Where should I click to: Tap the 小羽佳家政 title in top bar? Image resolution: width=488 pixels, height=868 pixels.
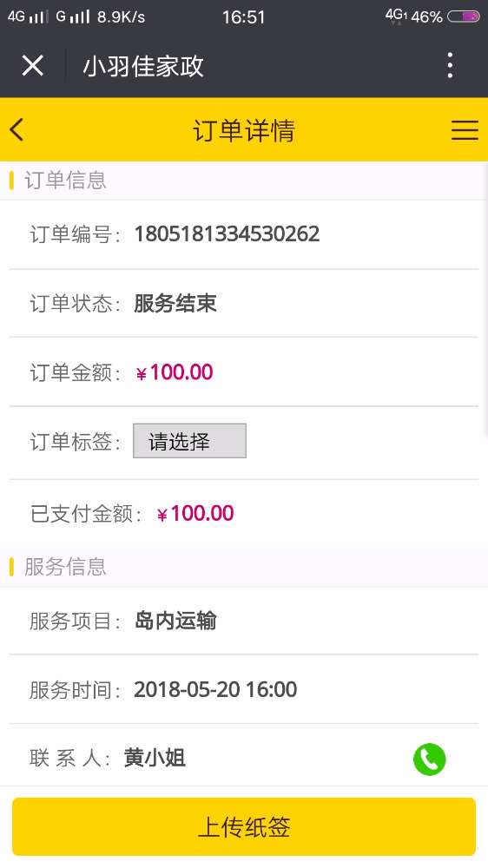pyautogui.click(x=143, y=67)
